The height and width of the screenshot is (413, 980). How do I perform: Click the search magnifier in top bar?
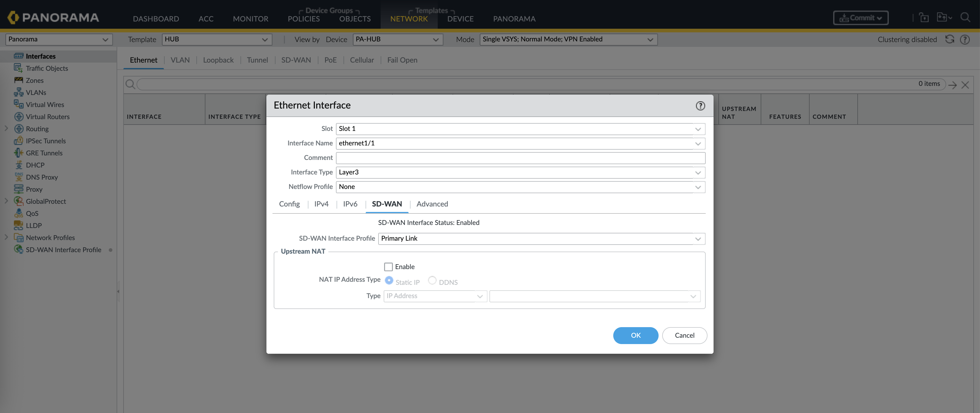tap(965, 18)
